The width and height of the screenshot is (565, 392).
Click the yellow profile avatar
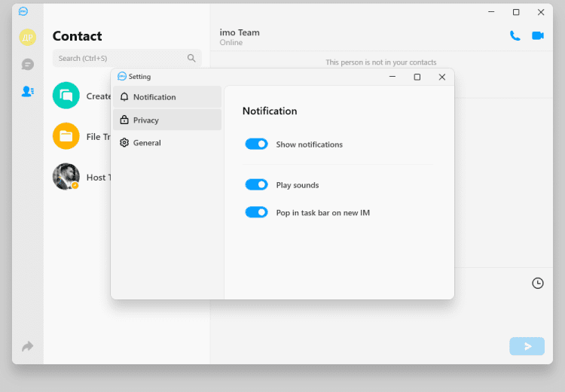(x=27, y=37)
